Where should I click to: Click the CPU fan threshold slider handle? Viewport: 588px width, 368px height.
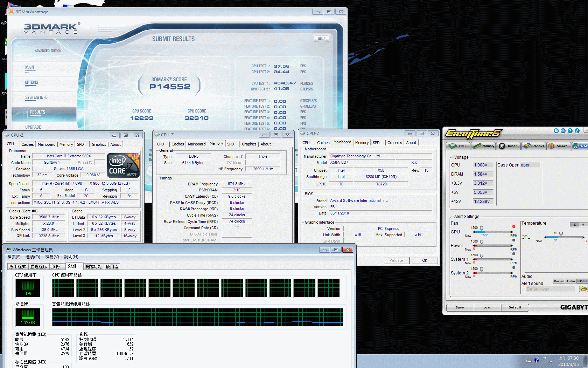[x=482, y=229]
